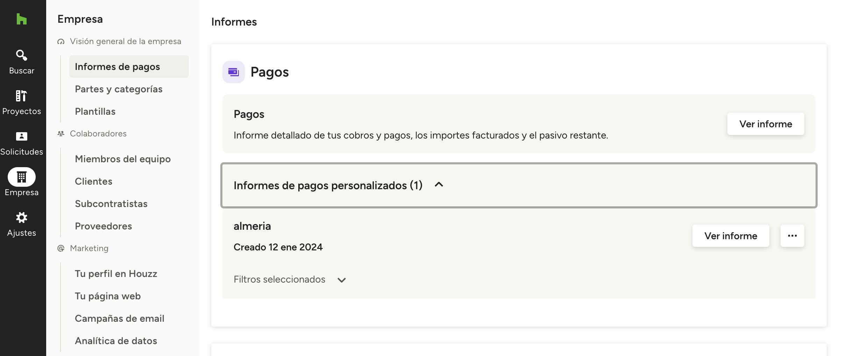Click Visión general de la empresa

[125, 41]
